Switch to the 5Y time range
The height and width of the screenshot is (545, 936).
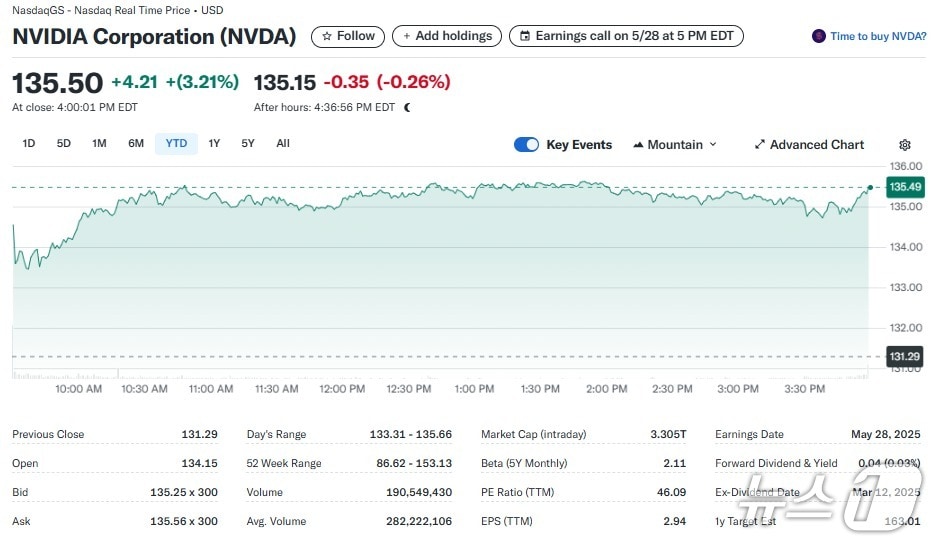point(248,144)
